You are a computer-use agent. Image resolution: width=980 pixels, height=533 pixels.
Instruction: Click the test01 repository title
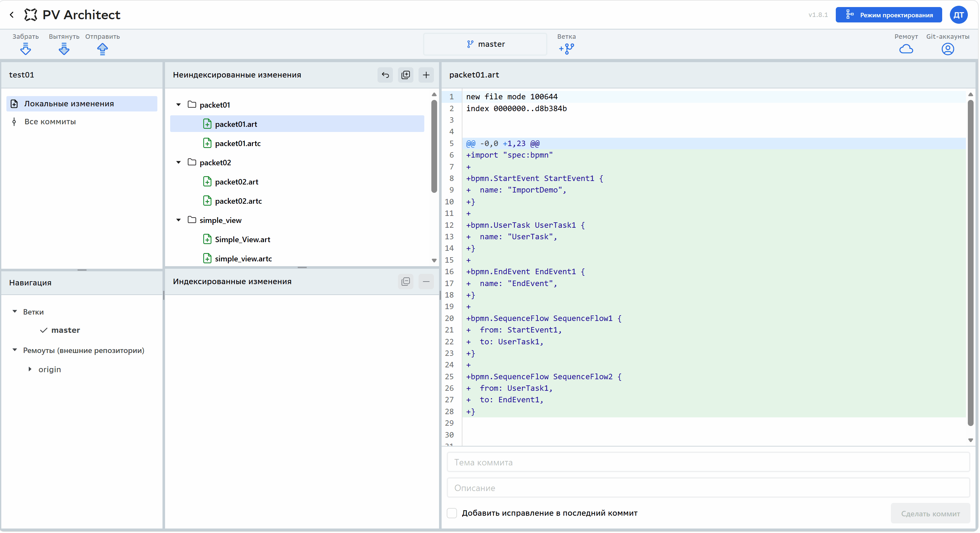(22, 75)
